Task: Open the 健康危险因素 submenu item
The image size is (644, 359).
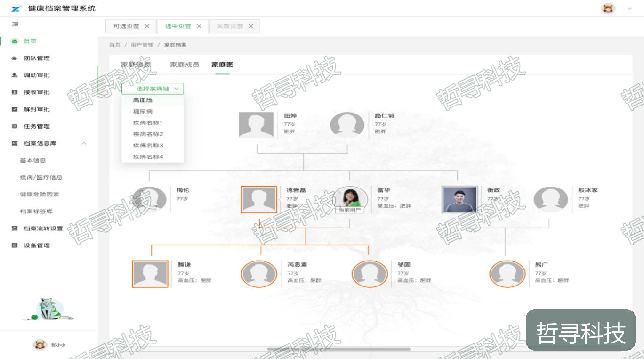Action: [40, 194]
